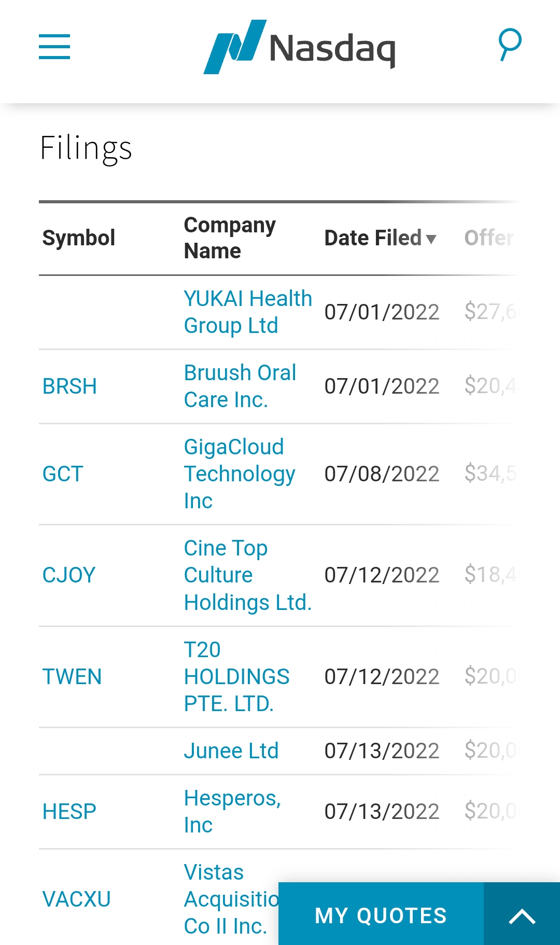This screenshot has height=945, width=560.
Task: Open GigaCloud Technology Inc filing
Action: tap(239, 474)
